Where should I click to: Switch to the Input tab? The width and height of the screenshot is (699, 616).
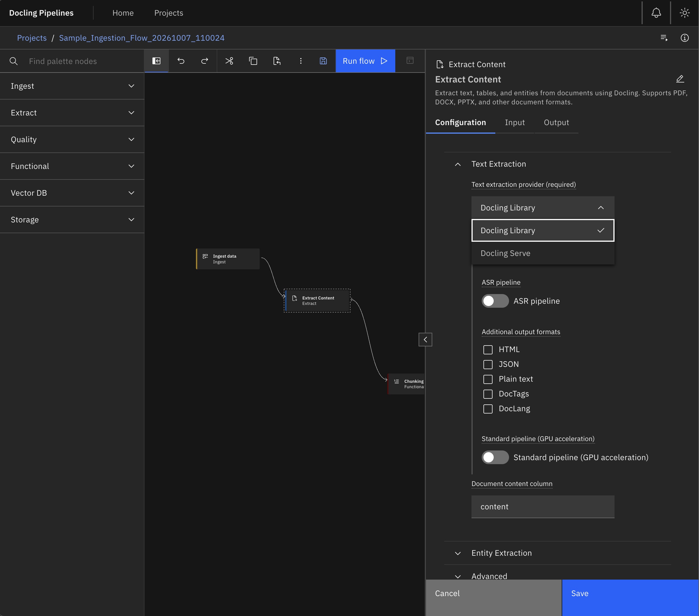pos(515,123)
